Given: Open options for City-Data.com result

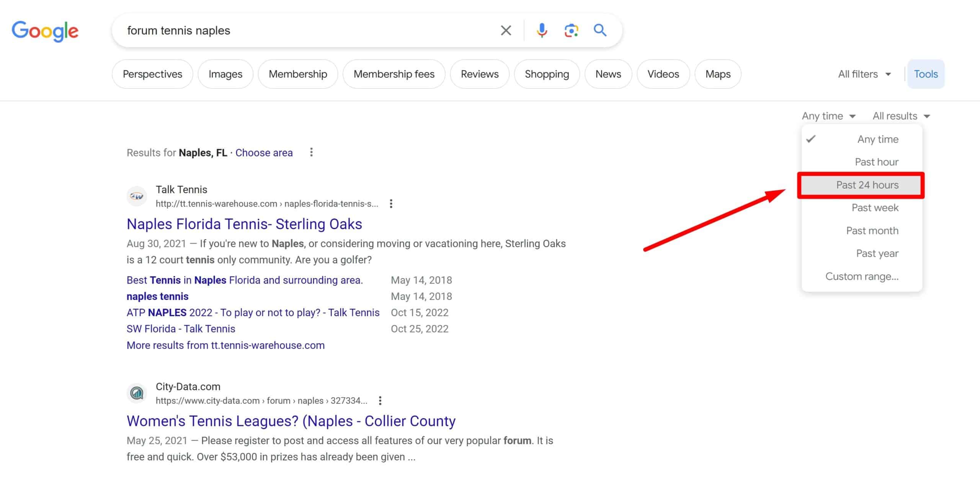Looking at the screenshot, I should click(x=380, y=401).
